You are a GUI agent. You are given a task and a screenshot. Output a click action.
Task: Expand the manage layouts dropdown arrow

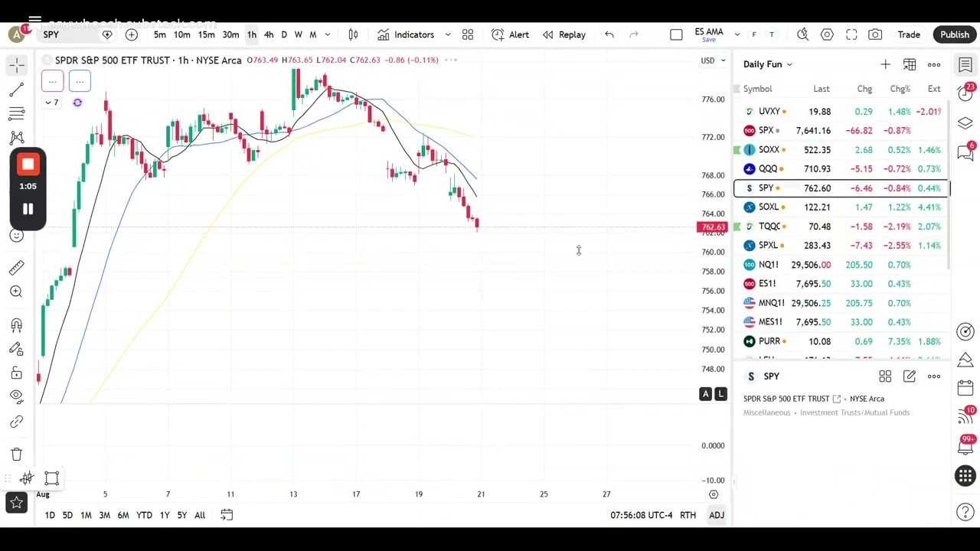click(737, 34)
